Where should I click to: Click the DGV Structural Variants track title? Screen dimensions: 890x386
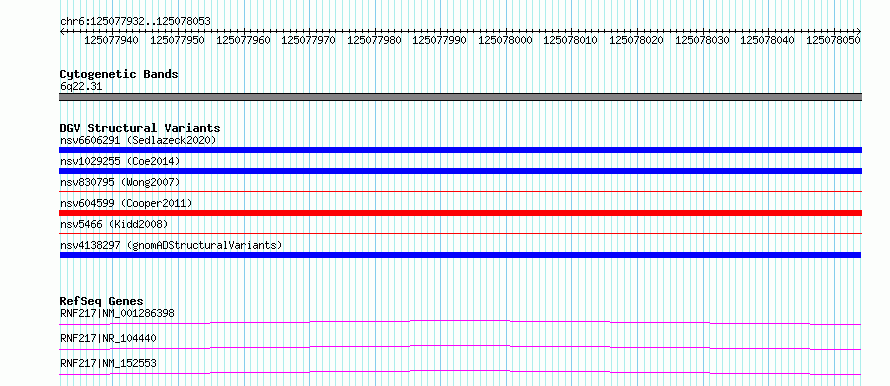140,128
